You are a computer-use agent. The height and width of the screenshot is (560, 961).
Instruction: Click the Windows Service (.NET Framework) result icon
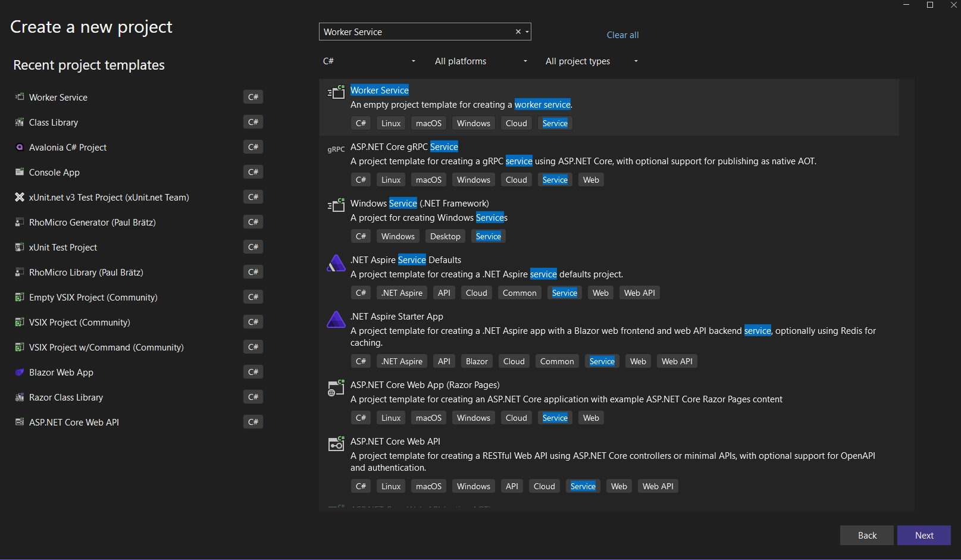click(336, 205)
